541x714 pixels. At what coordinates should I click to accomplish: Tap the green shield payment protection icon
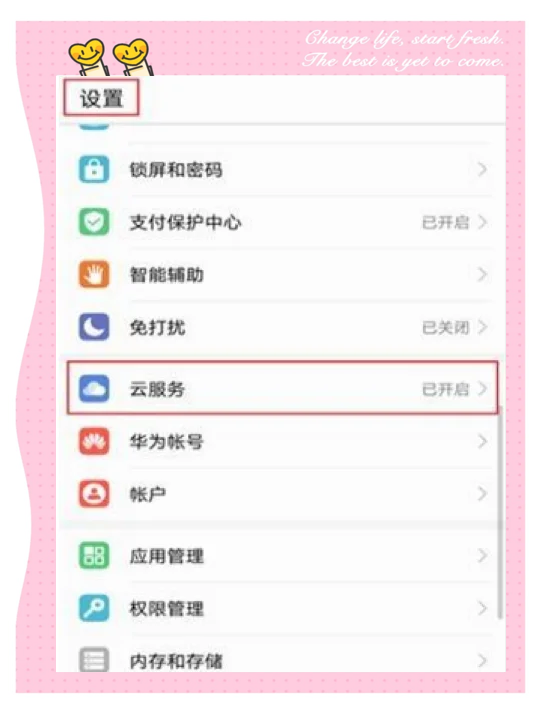(x=94, y=222)
